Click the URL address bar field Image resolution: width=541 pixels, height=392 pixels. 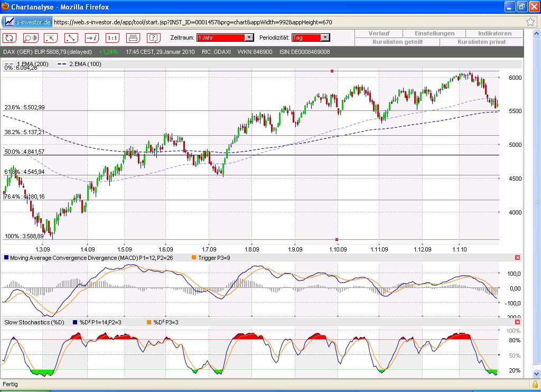pyautogui.click(x=289, y=22)
